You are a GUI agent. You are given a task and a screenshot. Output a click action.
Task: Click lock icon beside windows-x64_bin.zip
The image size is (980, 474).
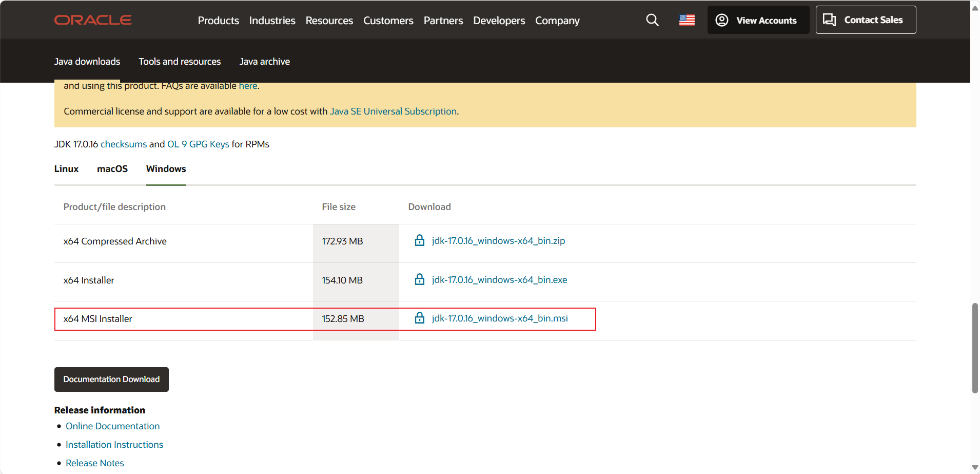tap(420, 240)
